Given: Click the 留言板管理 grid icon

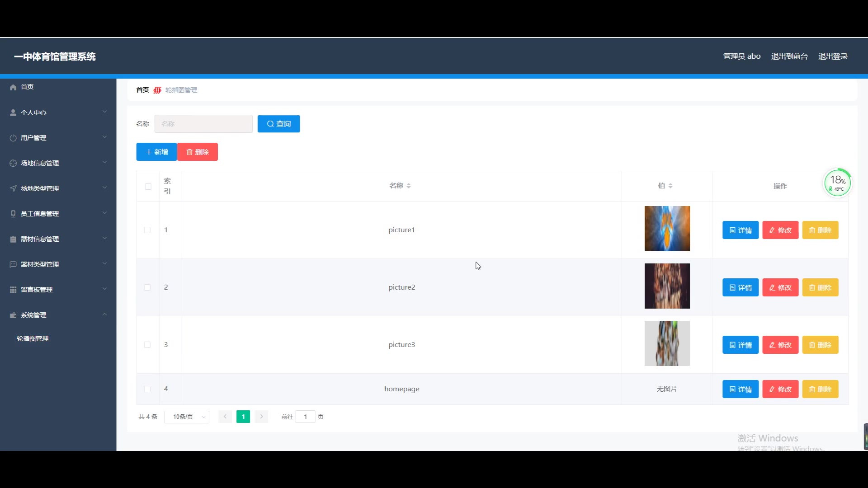Looking at the screenshot, I should tap(13, 290).
